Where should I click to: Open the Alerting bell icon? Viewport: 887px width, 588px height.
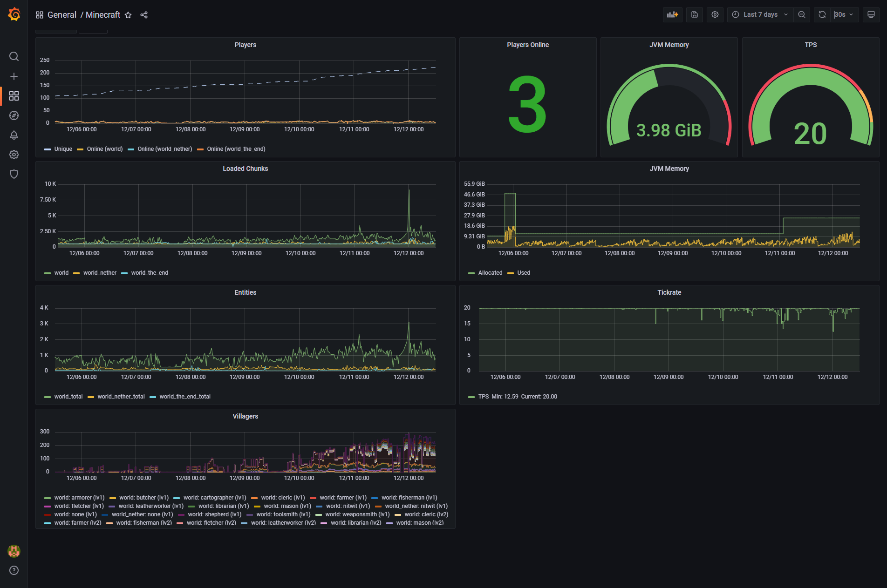pyautogui.click(x=14, y=135)
